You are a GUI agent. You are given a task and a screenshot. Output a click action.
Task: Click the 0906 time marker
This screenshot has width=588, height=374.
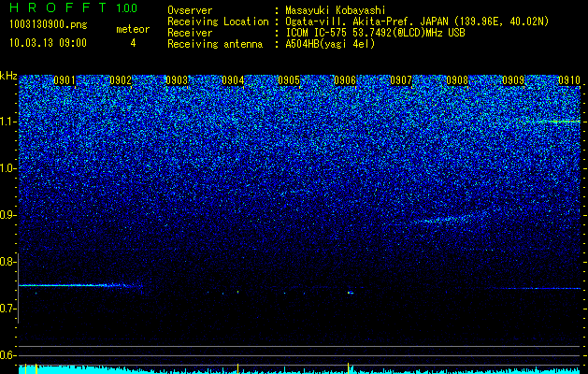tap(345, 80)
